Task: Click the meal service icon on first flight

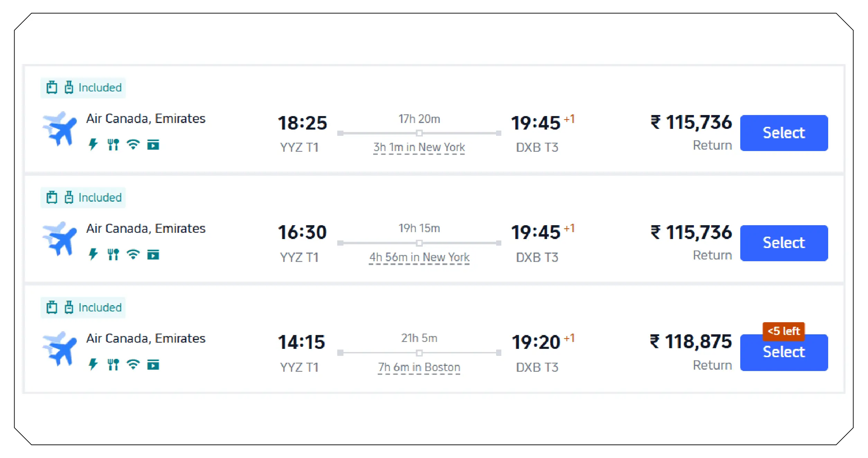Action: [113, 144]
